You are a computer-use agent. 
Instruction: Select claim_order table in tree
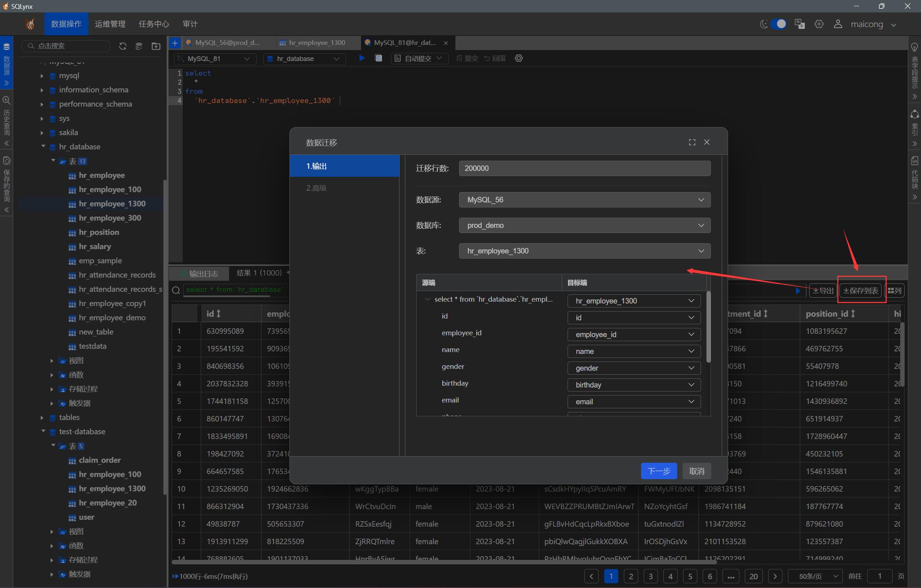click(99, 460)
